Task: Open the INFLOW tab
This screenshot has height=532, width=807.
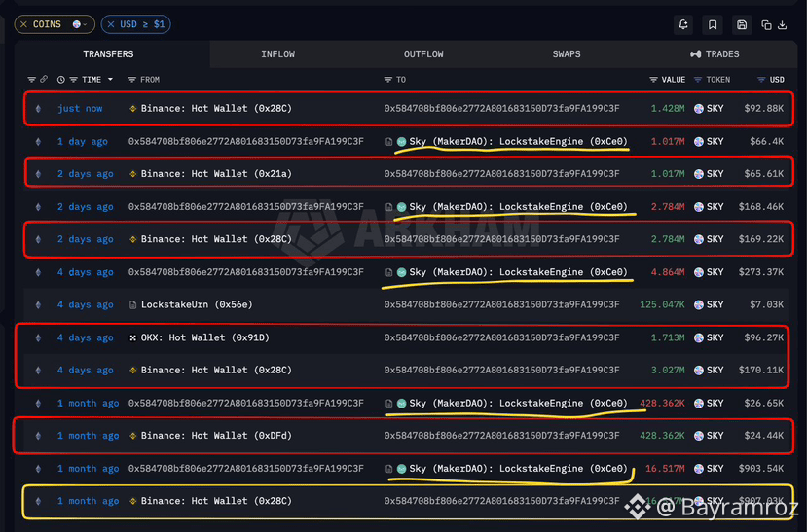Action: [277, 53]
